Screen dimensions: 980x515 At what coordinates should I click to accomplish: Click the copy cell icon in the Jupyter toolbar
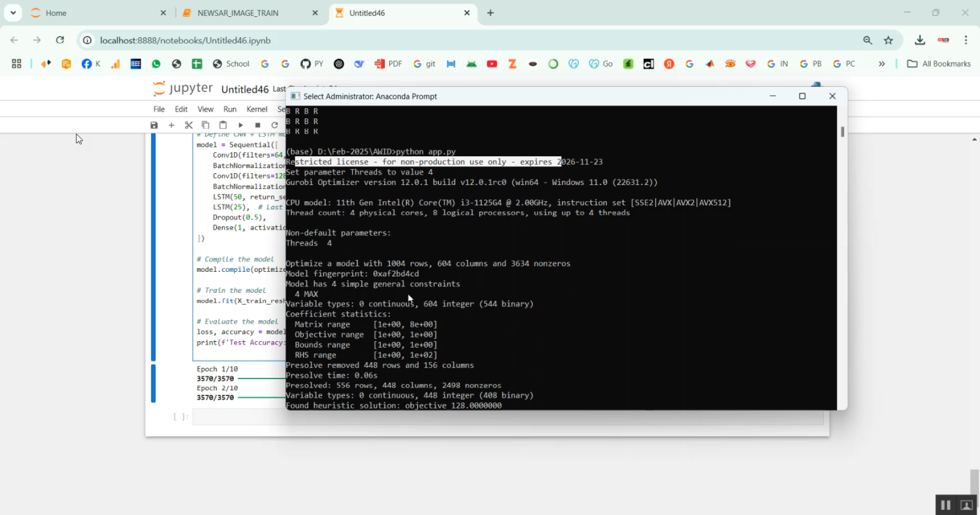[x=205, y=125]
